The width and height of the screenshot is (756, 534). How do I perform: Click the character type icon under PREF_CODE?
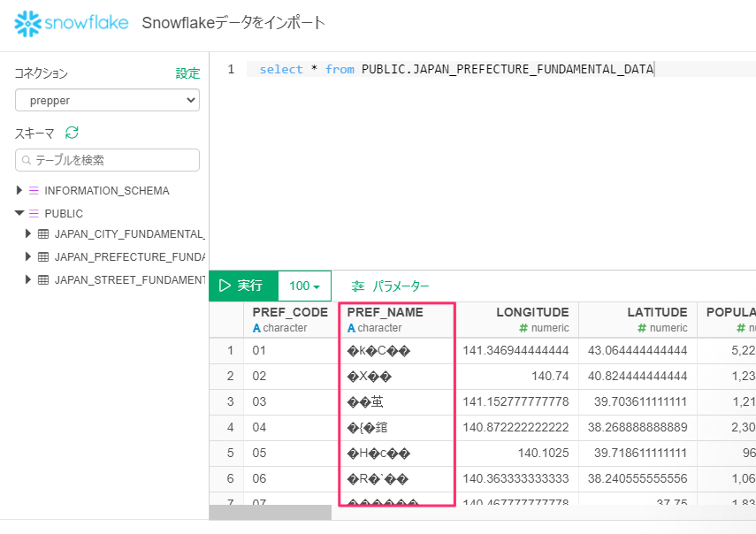coord(256,328)
